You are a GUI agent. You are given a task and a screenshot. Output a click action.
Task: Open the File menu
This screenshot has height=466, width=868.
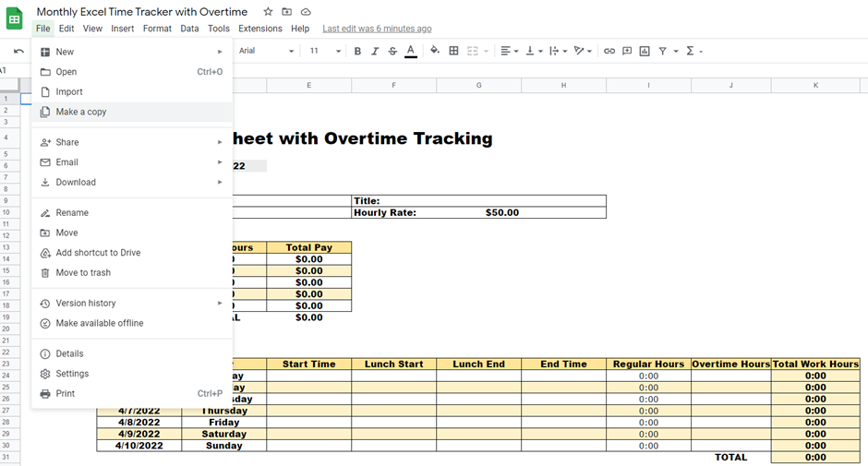tap(42, 29)
